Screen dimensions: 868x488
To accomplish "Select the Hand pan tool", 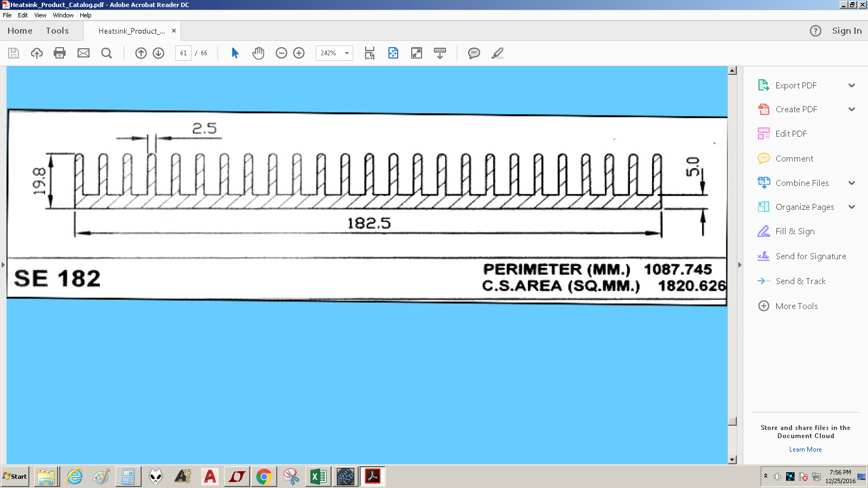I will tap(258, 53).
